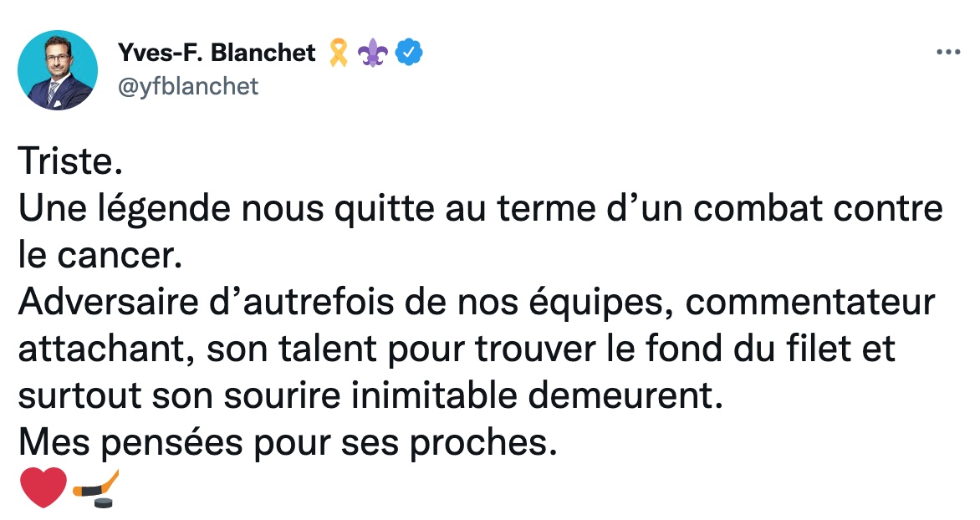
Task: Click the hockey stick and puck emoji
Action: click(x=95, y=488)
